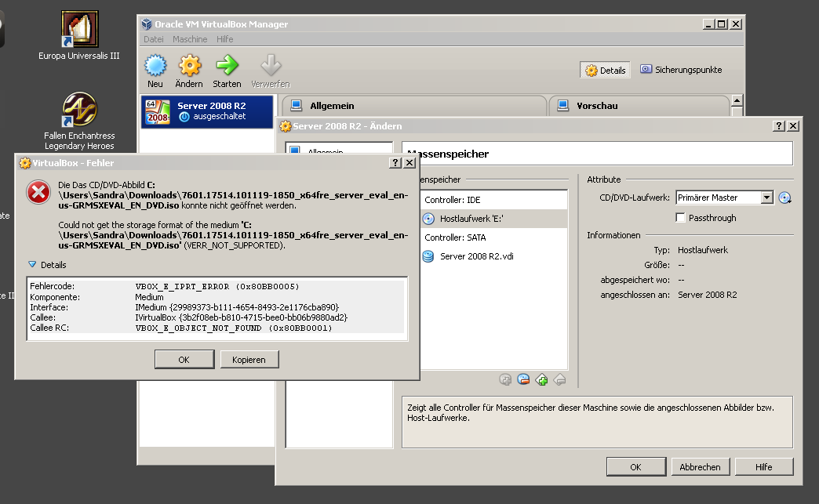
Task: Click OK in the Server 2008 R2 settings dialog
Action: (636, 467)
